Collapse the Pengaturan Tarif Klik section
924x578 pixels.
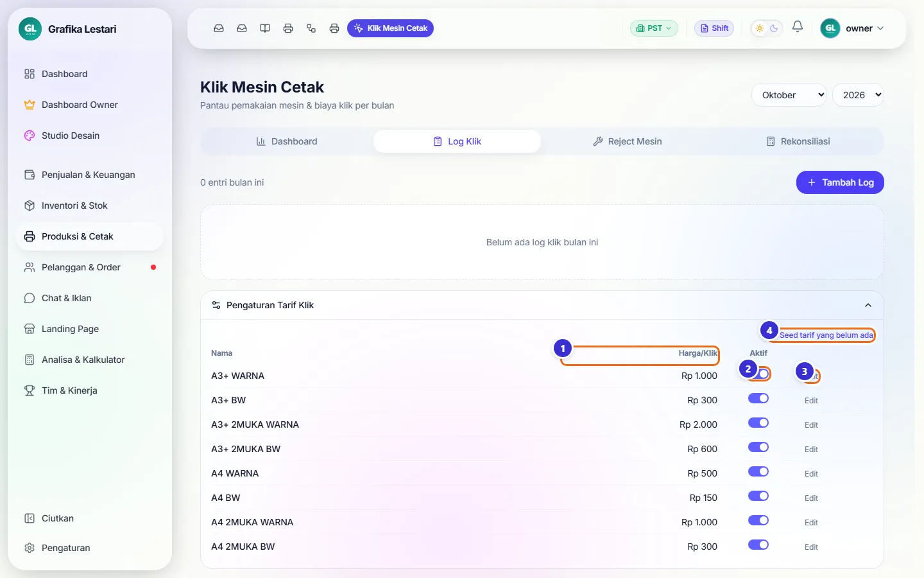[868, 305]
